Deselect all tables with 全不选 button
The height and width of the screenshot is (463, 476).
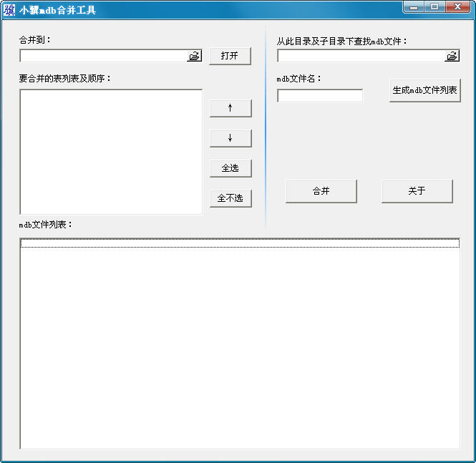pos(230,198)
